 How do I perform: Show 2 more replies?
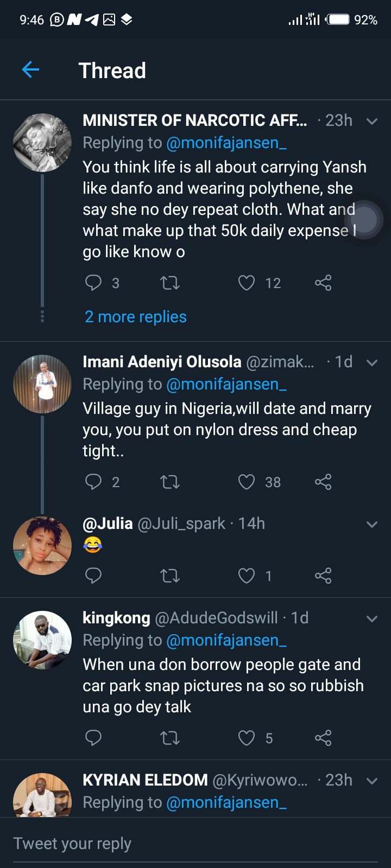coord(136,317)
